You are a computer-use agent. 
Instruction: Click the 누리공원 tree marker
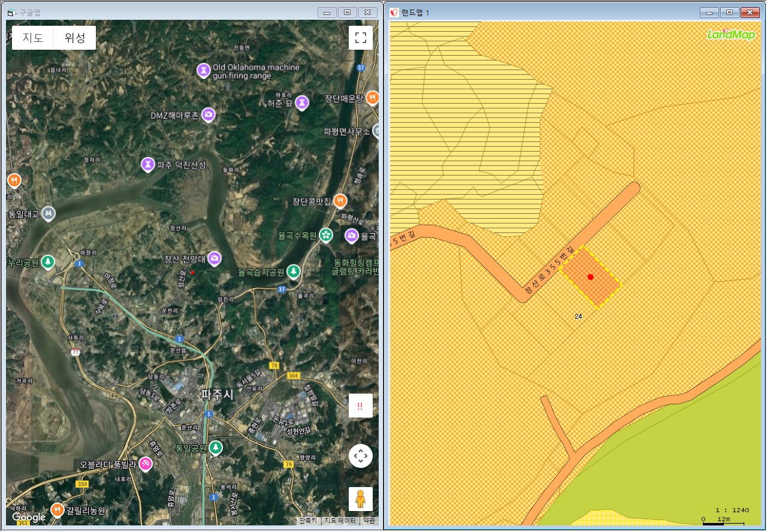tap(48, 262)
